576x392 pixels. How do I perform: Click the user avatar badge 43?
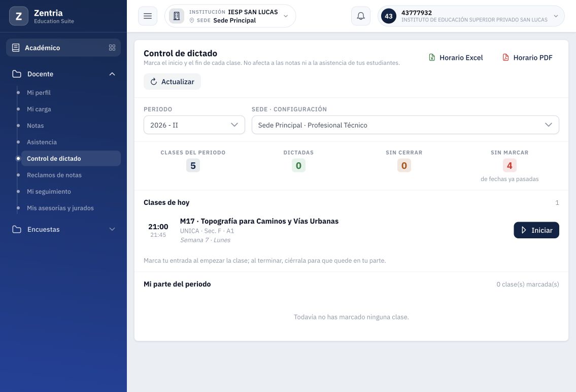(389, 16)
